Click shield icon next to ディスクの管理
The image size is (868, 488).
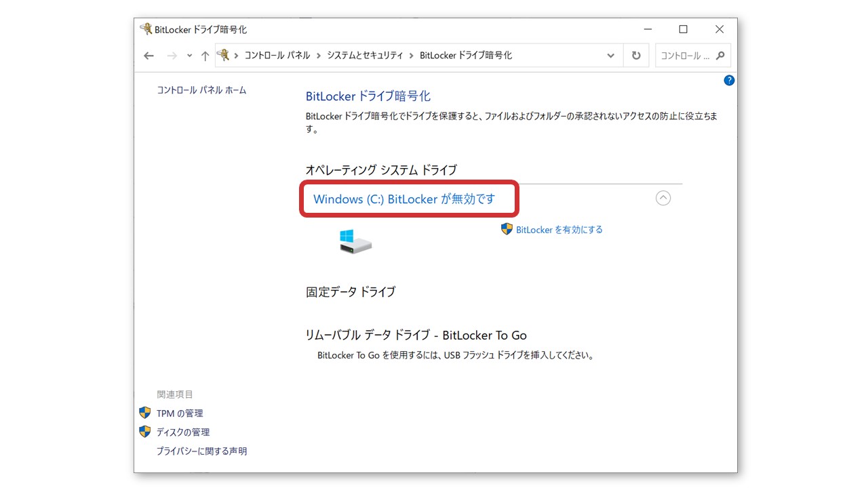[x=144, y=431]
